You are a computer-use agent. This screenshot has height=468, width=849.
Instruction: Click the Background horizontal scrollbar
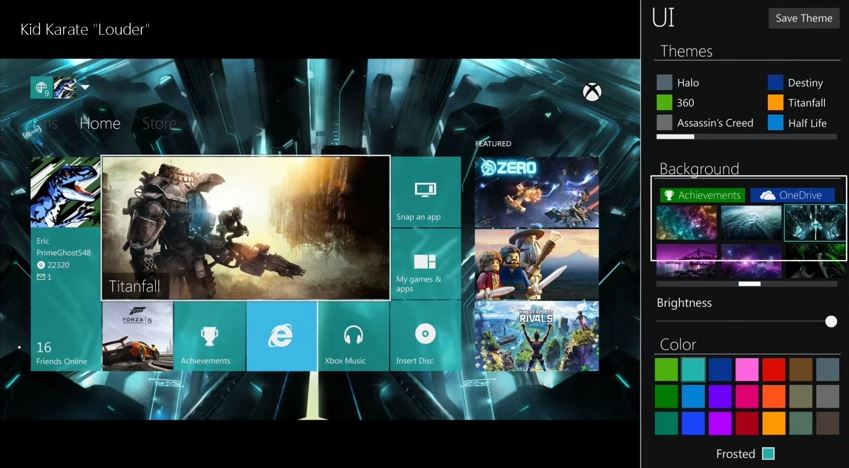pyautogui.click(x=747, y=283)
